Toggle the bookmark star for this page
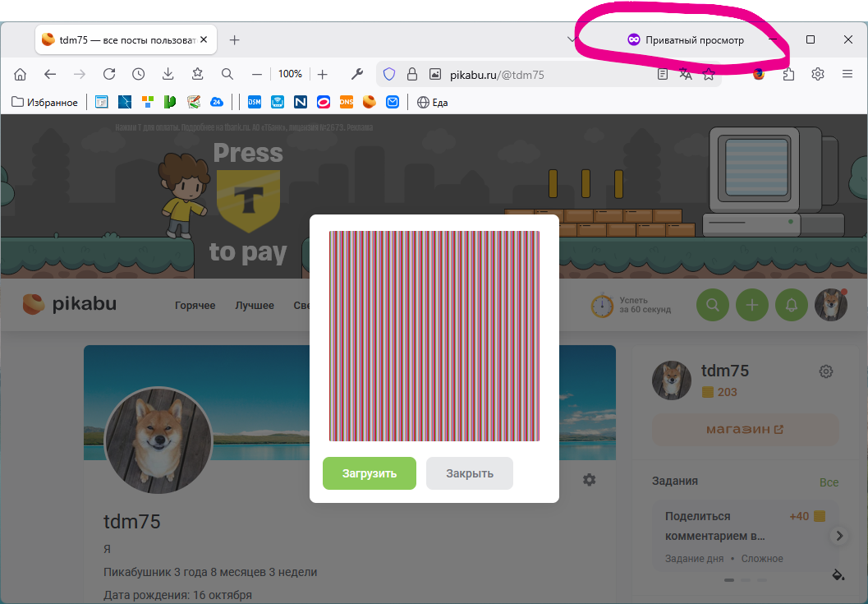Viewport: 868px width, 604px height. coord(709,74)
